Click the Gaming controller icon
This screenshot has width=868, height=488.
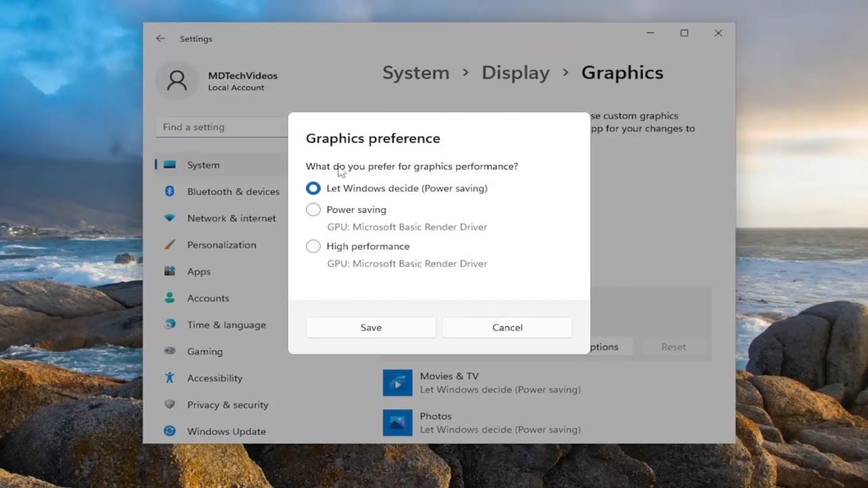tap(170, 352)
